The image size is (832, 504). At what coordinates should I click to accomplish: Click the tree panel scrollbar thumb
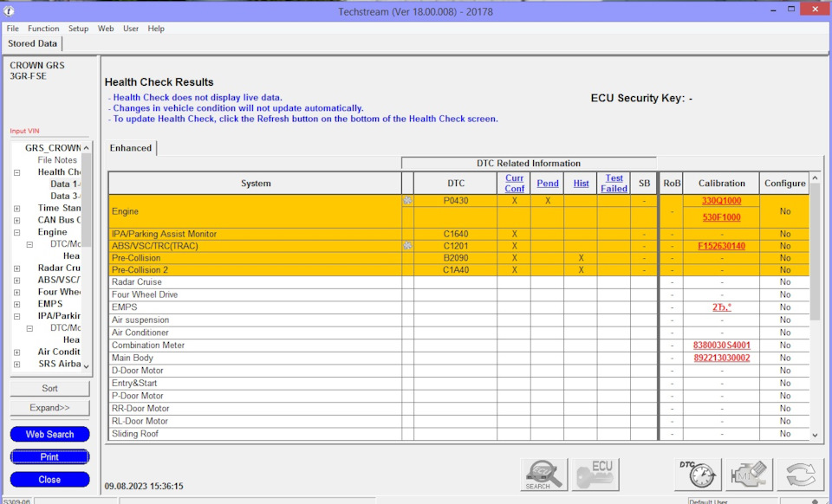point(87,200)
